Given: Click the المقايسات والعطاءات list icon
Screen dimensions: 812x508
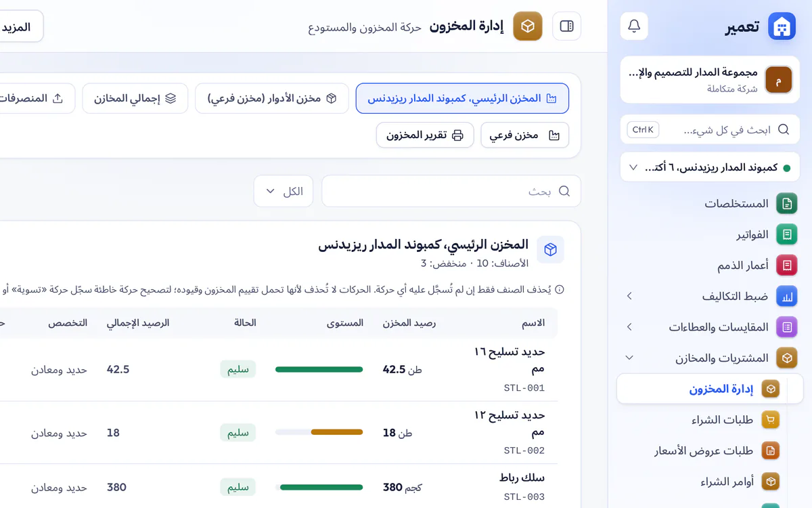Looking at the screenshot, I should coord(786,327).
